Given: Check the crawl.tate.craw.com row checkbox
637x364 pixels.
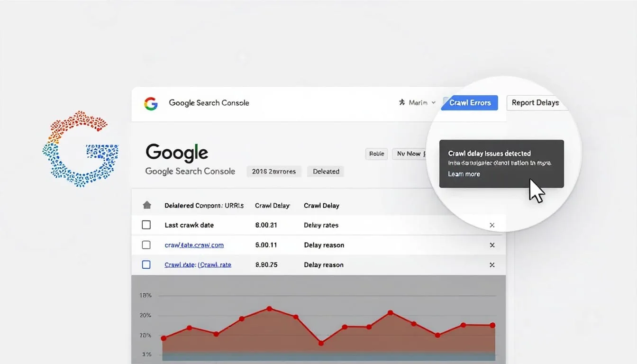Looking at the screenshot, I should (x=146, y=245).
